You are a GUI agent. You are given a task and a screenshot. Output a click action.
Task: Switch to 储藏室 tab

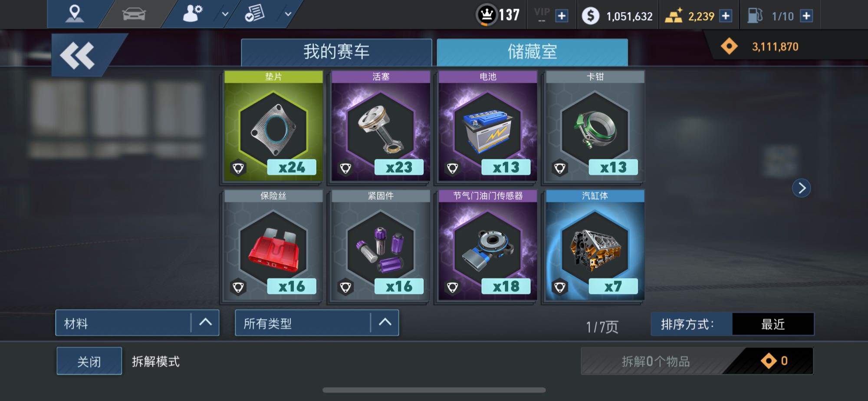(532, 52)
